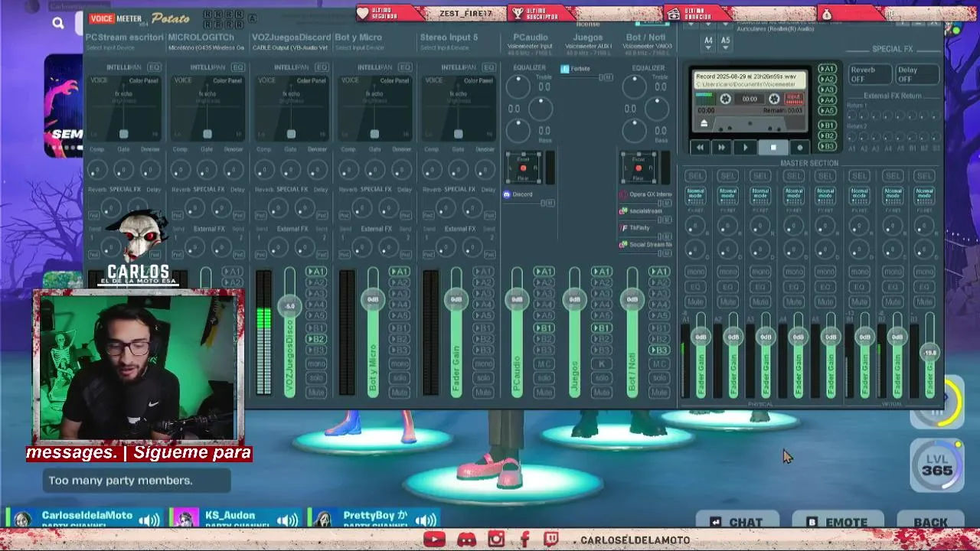Mute the Juegos virtual input strip
Screen dimensions: 980x551
point(602,393)
